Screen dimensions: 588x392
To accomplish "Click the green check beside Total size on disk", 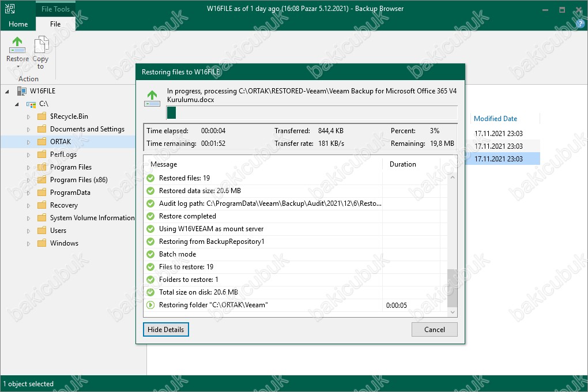I will coord(150,292).
